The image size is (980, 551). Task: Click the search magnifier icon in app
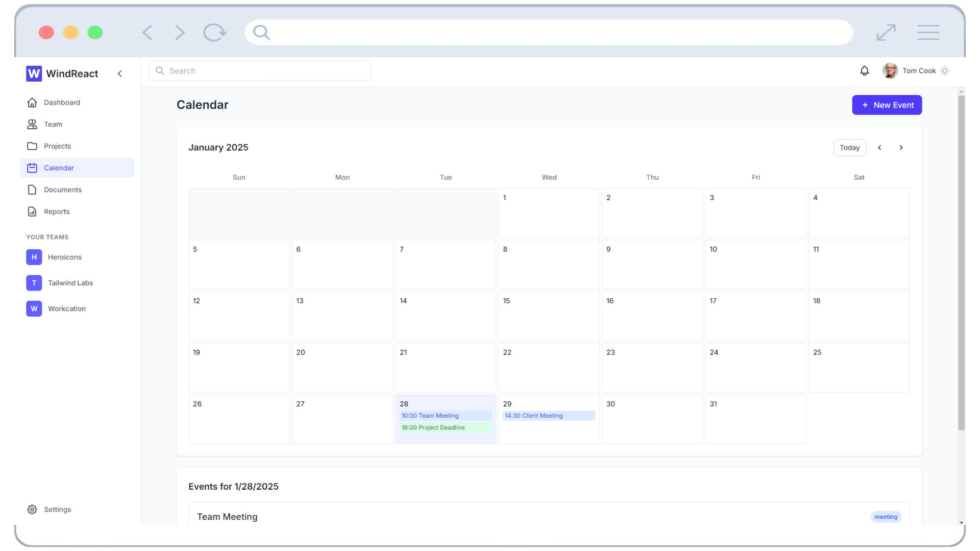click(160, 71)
